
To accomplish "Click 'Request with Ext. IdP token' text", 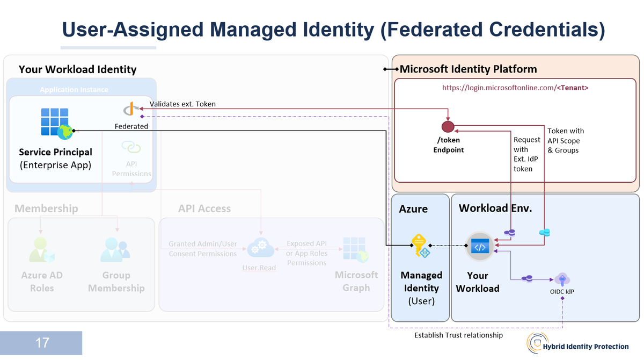I will click(x=527, y=154).
